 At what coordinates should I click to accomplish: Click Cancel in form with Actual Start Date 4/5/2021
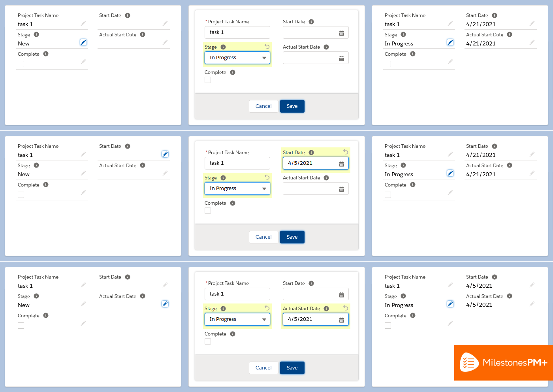263,368
